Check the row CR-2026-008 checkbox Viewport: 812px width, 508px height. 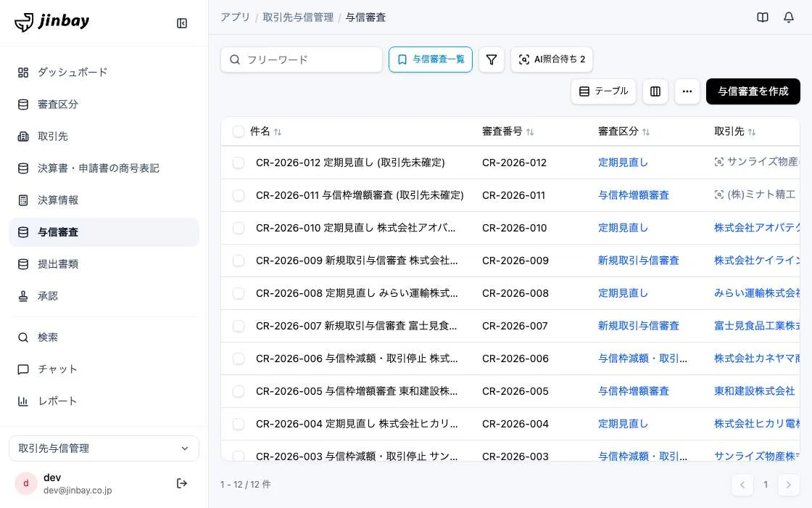pos(239,293)
